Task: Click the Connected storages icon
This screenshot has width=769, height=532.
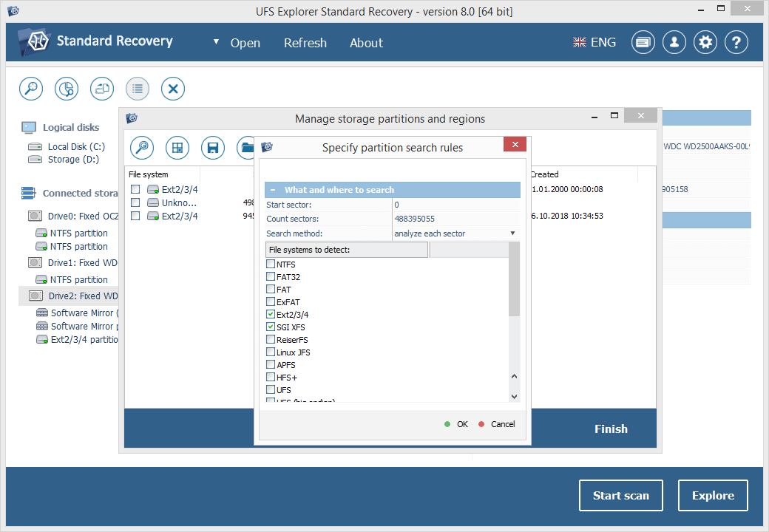Action: [28, 193]
